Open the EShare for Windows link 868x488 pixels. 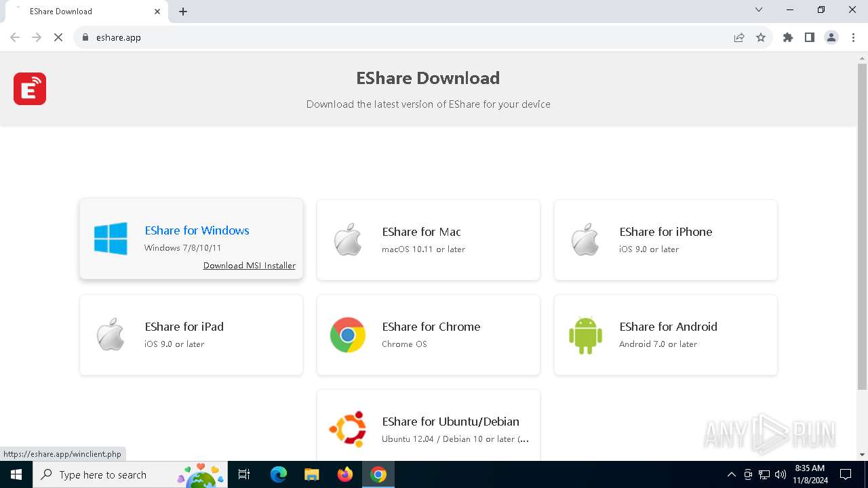197,230
